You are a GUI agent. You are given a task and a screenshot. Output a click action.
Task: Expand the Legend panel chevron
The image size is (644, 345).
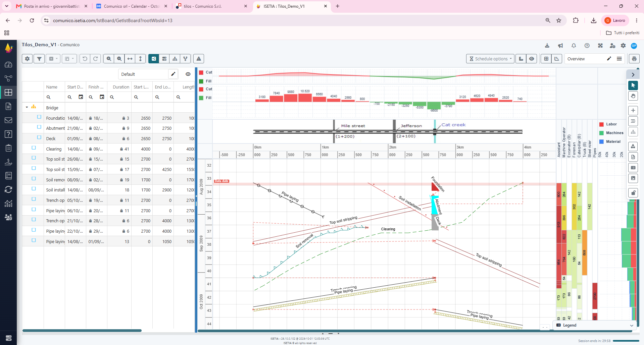(632, 325)
